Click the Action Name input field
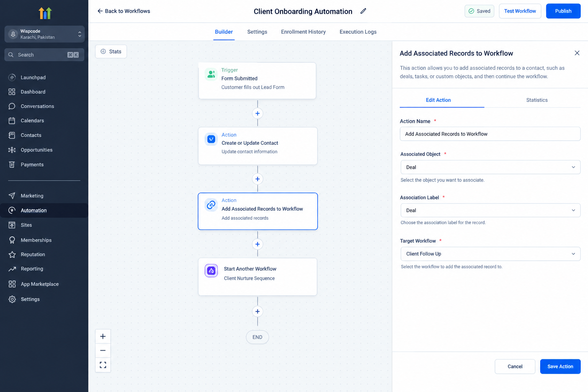Viewport: 588px width, 392px height. pos(490,134)
